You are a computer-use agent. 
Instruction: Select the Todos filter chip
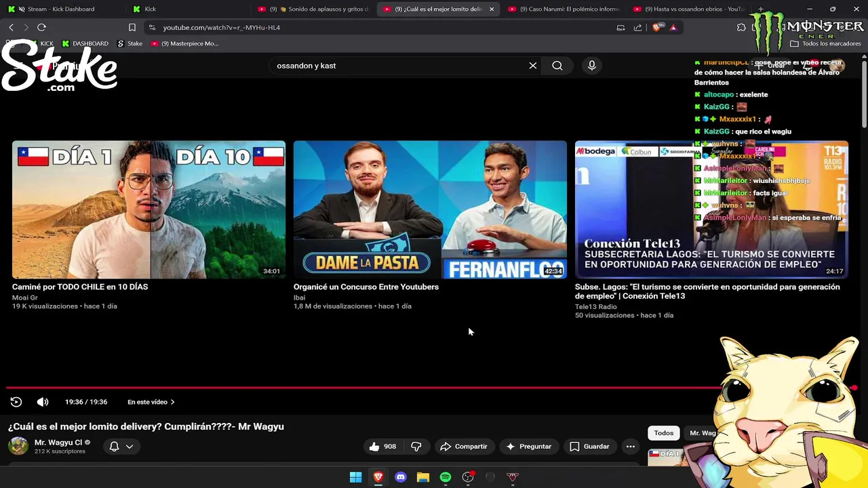(x=664, y=433)
